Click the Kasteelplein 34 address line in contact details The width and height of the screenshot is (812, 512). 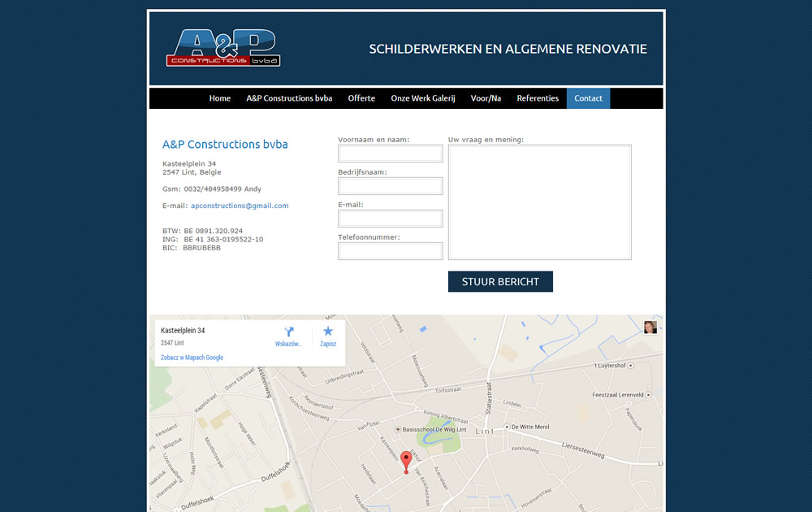(189, 163)
